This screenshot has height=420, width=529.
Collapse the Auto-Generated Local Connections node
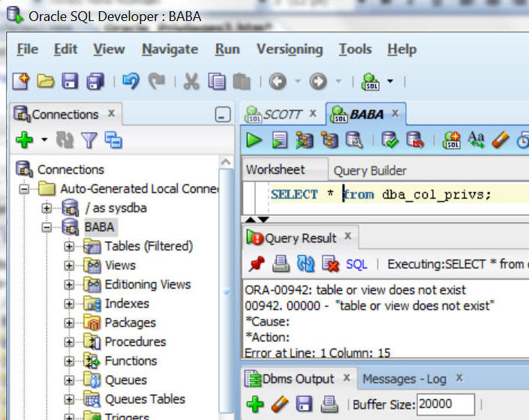(x=24, y=189)
